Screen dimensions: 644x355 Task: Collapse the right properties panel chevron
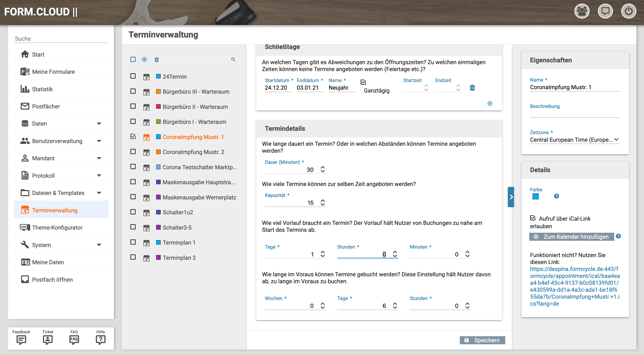511,197
